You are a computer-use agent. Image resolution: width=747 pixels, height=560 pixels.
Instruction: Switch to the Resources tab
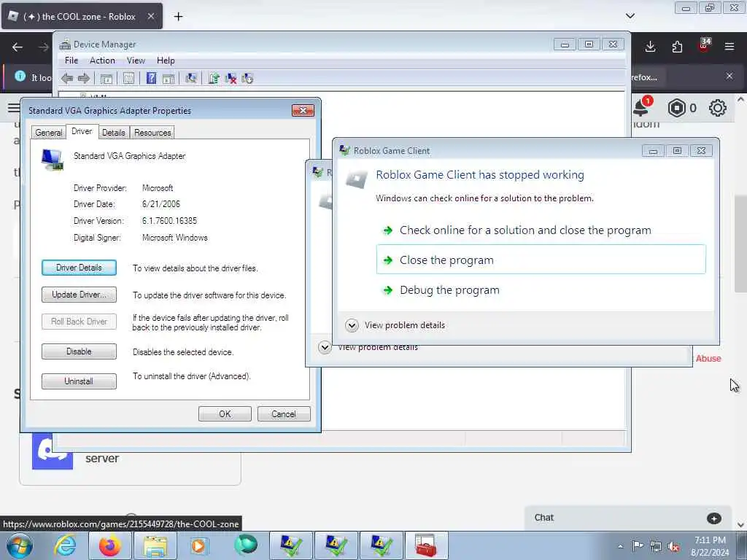pyautogui.click(x=152, y=133)
